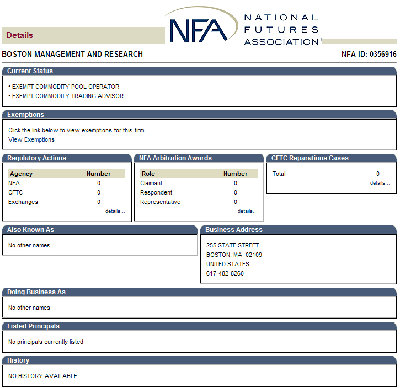Click the History section header
Image resolution: width=400 pixels, height=388 pixels.
coord(199,361)
